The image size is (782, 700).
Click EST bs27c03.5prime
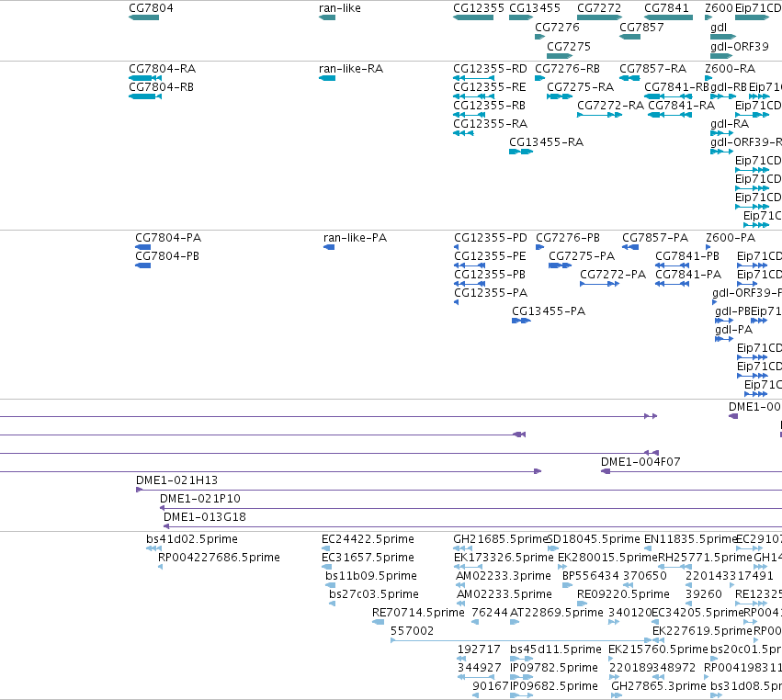(374, 594)
